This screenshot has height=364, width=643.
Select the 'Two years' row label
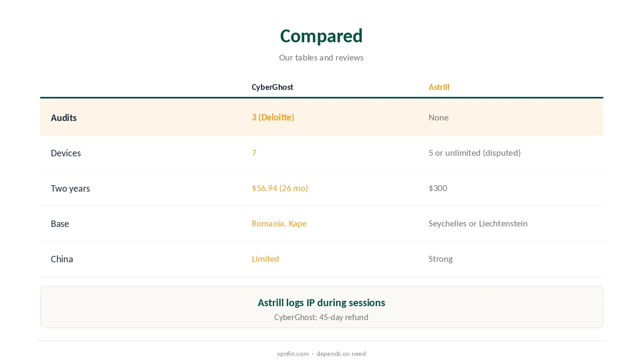(x=70, y=188)
